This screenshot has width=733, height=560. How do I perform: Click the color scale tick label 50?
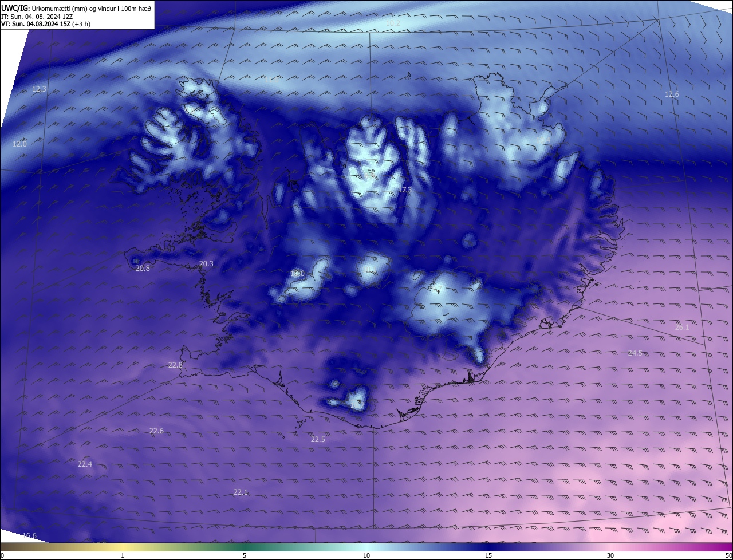click(728, 555)
